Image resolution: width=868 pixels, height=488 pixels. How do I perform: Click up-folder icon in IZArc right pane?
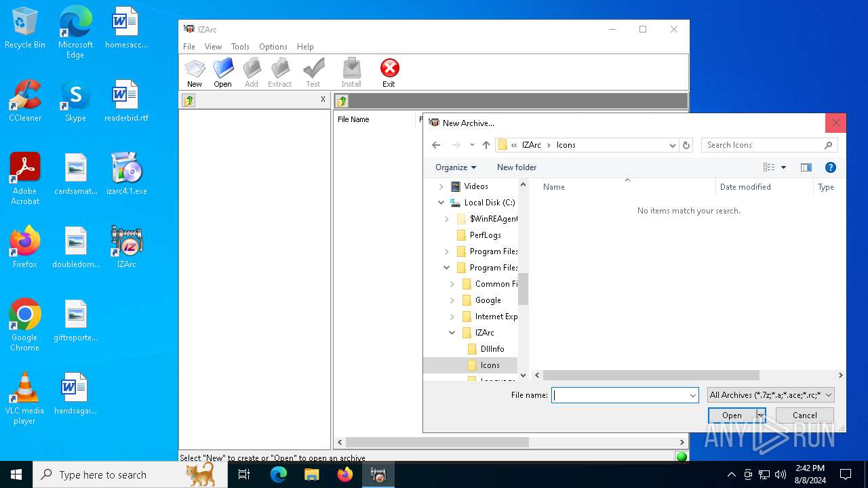(342, 101)
